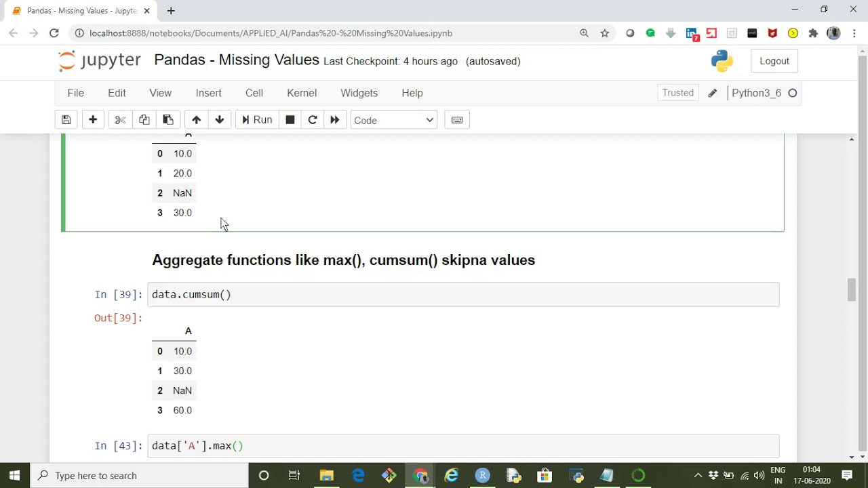Open the Kernel menu
This screenshot has width=868, height=488.
tap(302, 93)
